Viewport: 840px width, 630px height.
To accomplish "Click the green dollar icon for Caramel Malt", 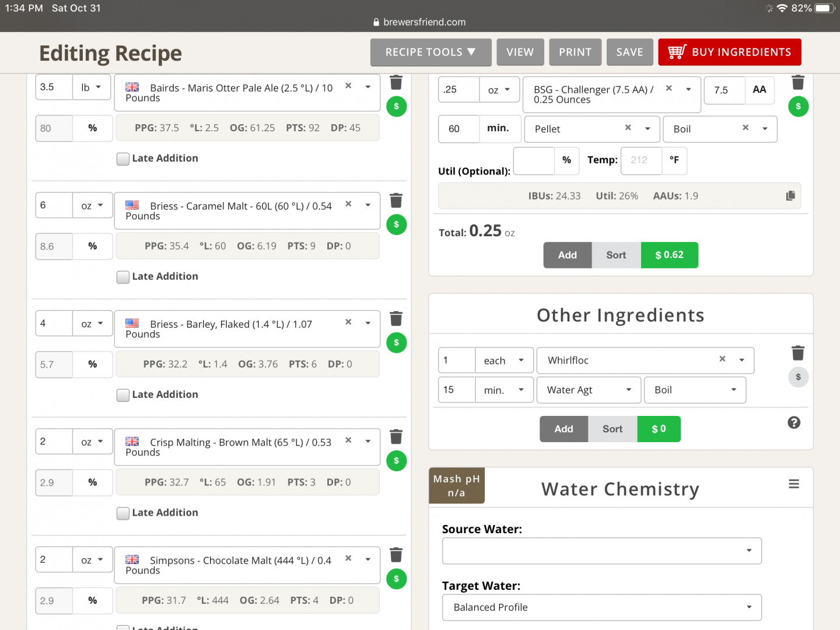I will pyautogui.click(x=396, y=225).
